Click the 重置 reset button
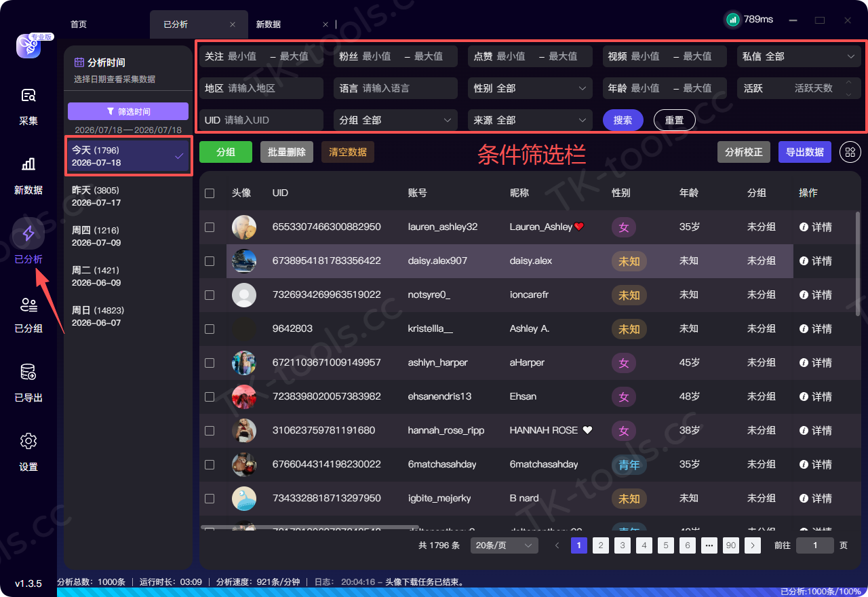Screen dimensions: 868x597 [x=675, y=120]
